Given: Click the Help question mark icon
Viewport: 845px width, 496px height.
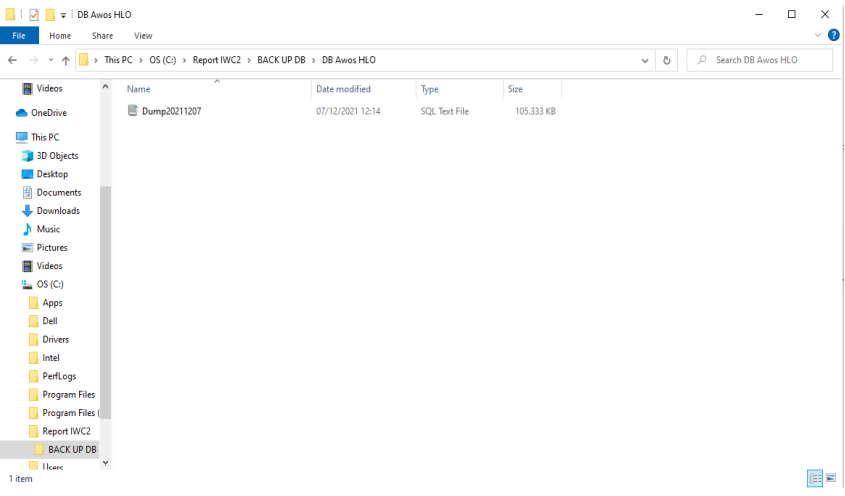Looking at the screenshot, I should coord(833,35).
